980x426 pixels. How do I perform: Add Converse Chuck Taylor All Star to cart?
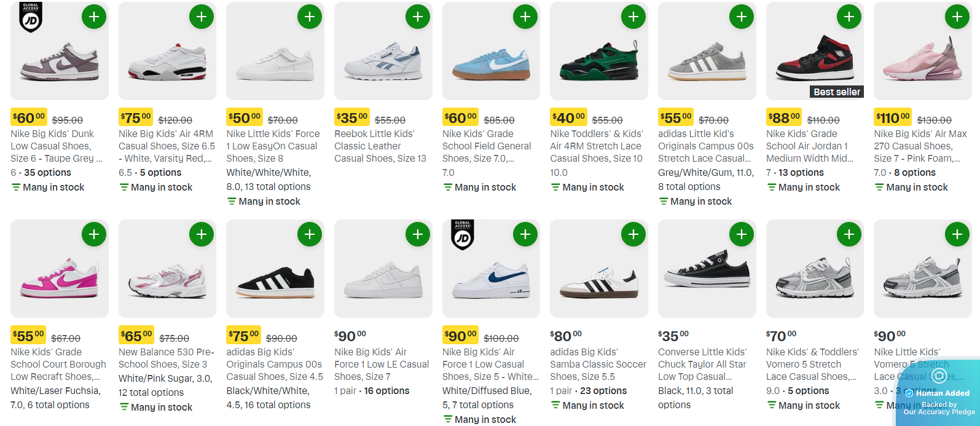pyautogui.click(x=742, y=234)
